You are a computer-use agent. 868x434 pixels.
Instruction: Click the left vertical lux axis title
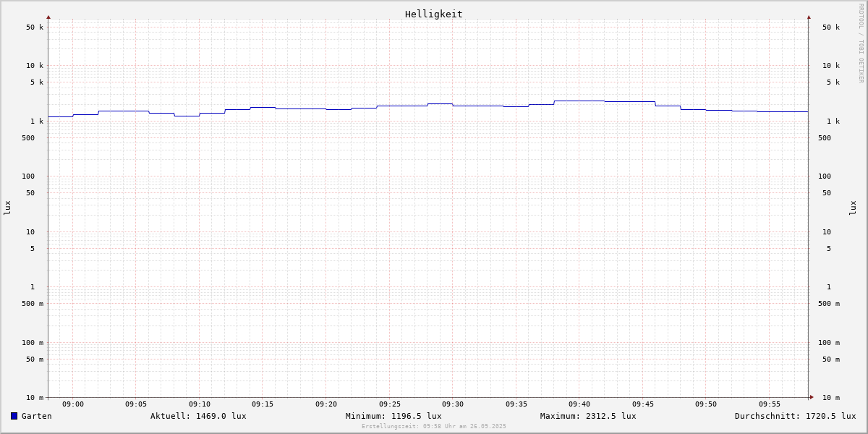coord(7,208)
